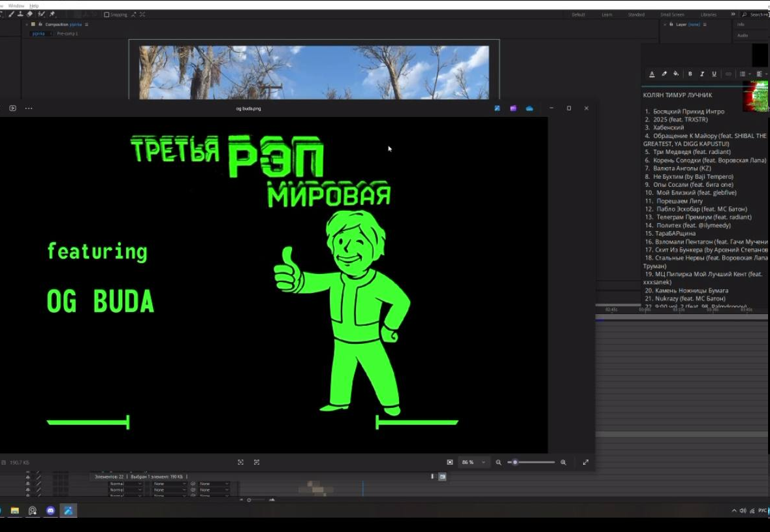Select the Puppet Pin tool
This screenshot has height=532, width=770.
52,14
